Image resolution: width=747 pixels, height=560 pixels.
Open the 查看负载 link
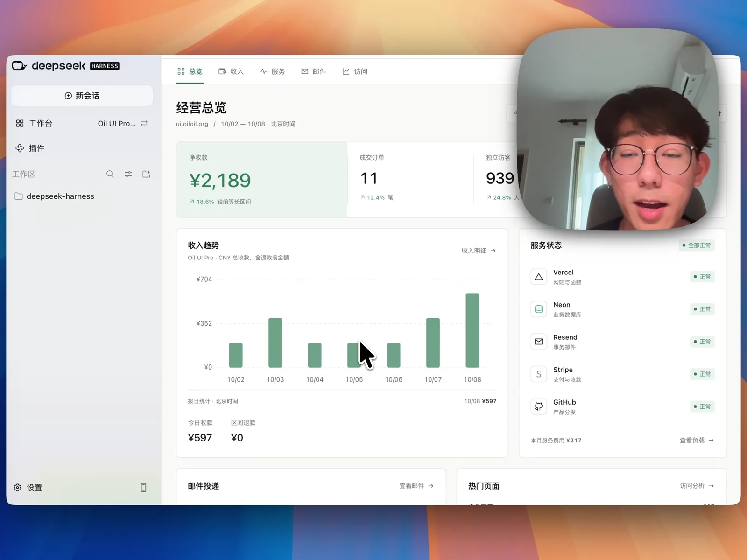(697, 440)
